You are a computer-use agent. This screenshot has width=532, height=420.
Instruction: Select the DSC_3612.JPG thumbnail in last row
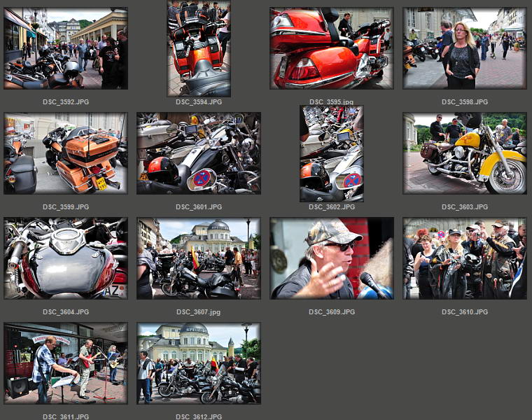(x=199, y=363)
